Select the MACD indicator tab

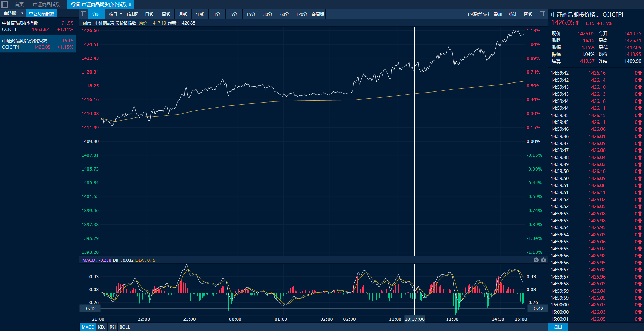pyautogui.click(x=88, y=327)
